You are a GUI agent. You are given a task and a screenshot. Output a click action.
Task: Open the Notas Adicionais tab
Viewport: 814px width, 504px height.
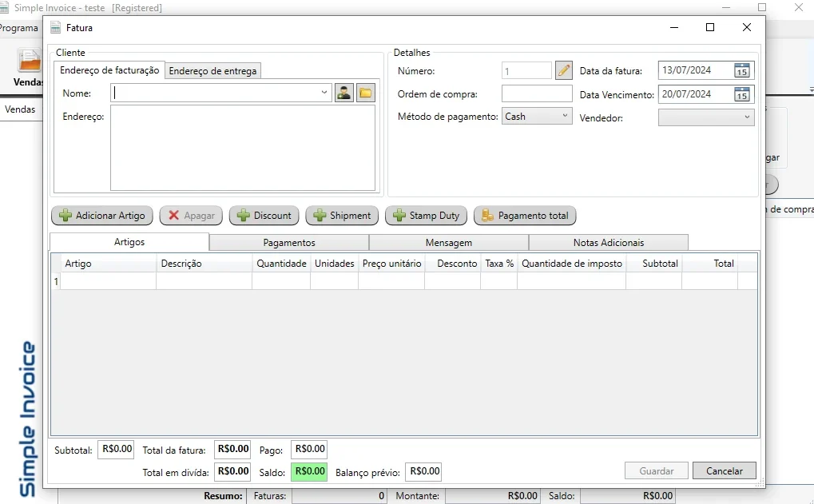pos(609,242)
